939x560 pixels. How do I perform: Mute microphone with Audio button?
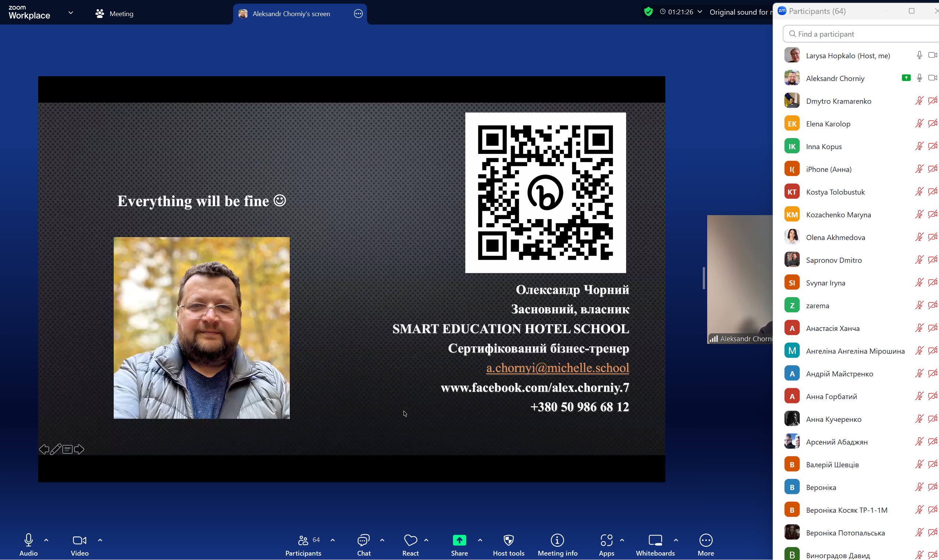[28, 540]
